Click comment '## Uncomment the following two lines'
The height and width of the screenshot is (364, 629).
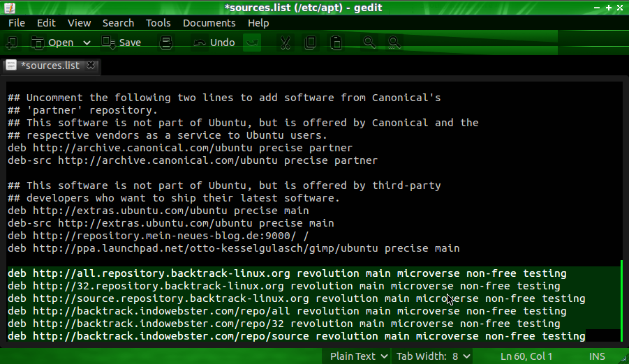(224, 98)
